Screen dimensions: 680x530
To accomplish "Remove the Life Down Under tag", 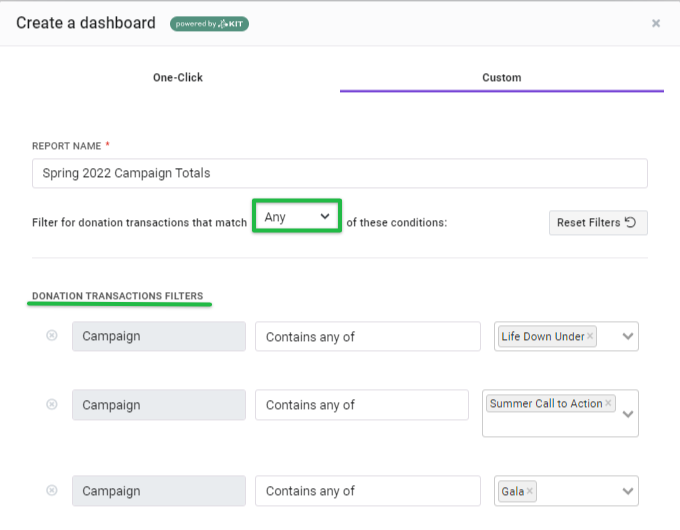I will pyautogui.click(x=590, y=336).
